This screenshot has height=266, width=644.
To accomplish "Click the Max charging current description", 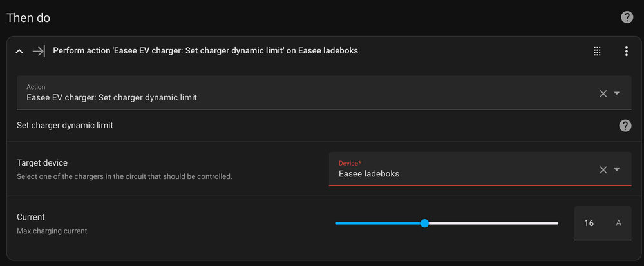I will pyautogui.click(x=52, y=231).
